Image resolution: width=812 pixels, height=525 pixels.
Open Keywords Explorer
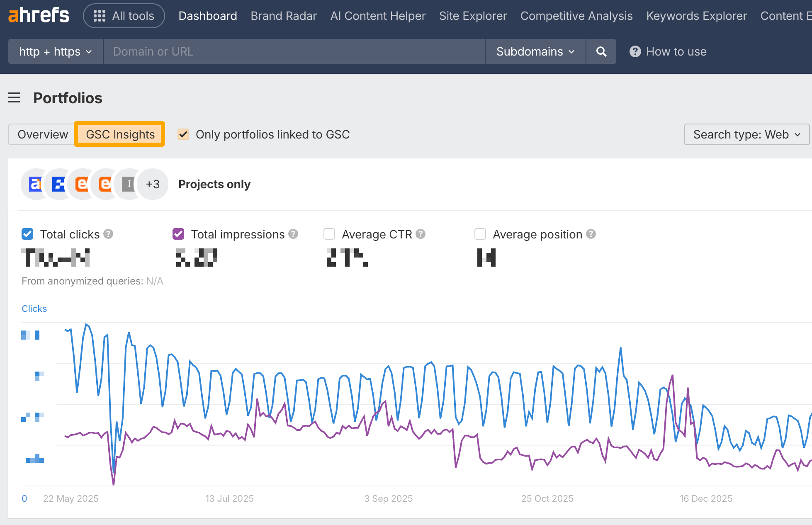pos(696,16)
